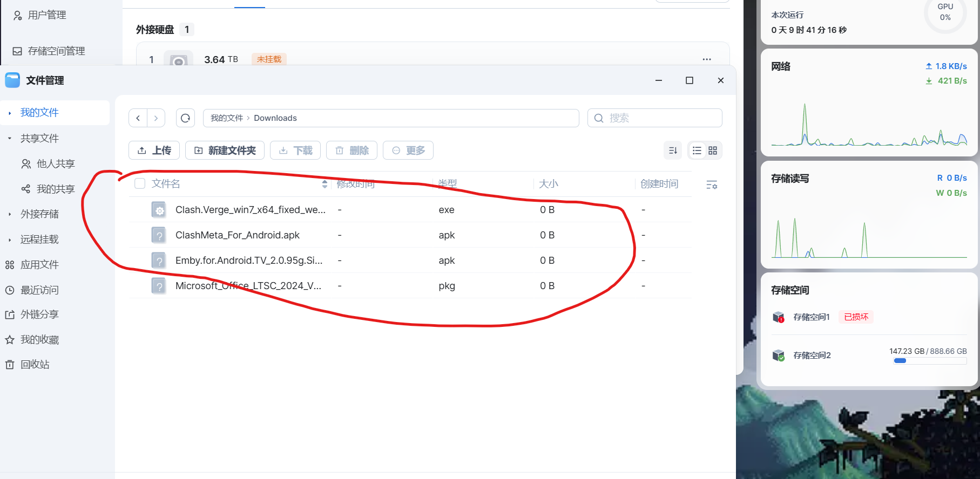The image size is (980, 479).
Task: Open 存储空间管理 in the settings sidebar
Action: click(49, 51)
